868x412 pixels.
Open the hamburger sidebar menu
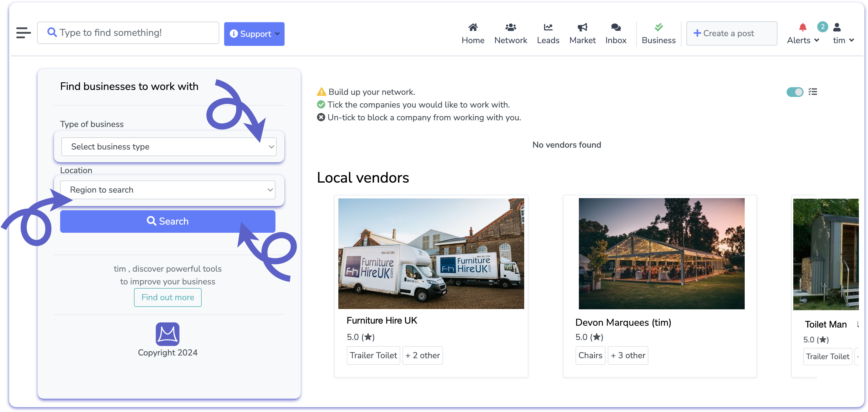pos(24,33)
